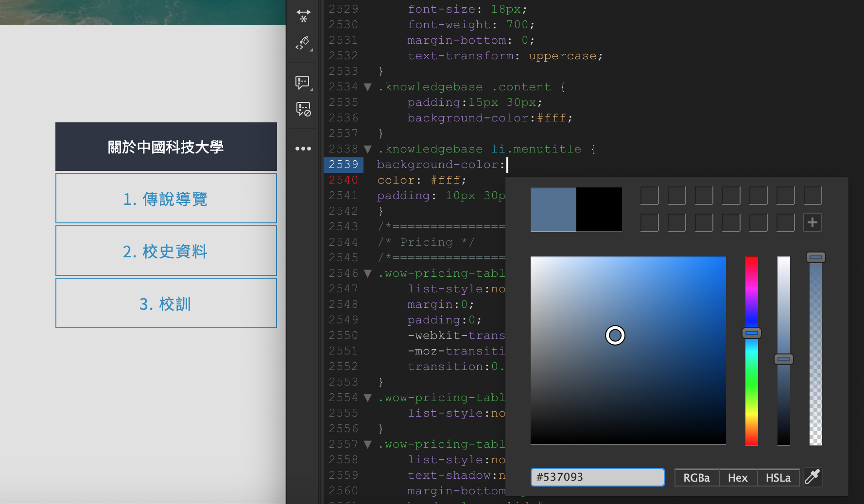Click the Expand All code icon

303,16
